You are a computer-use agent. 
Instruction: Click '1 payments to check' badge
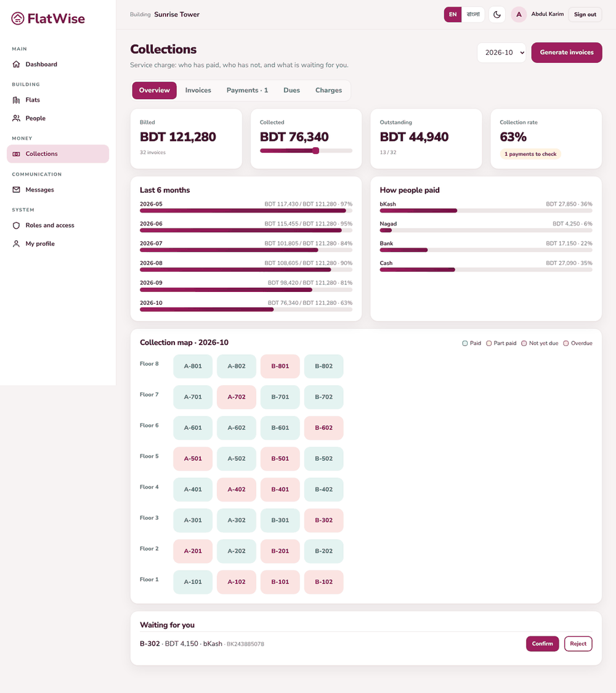click(x=530, y=154)
